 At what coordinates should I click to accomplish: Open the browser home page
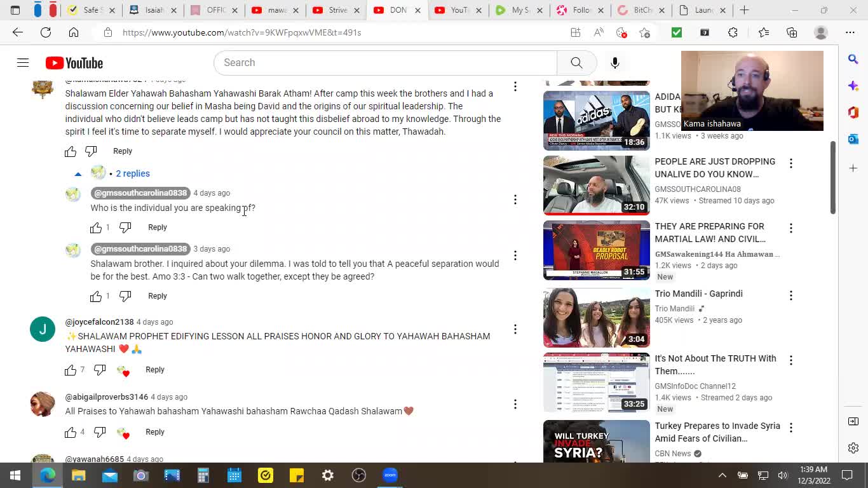click(74, 32)
